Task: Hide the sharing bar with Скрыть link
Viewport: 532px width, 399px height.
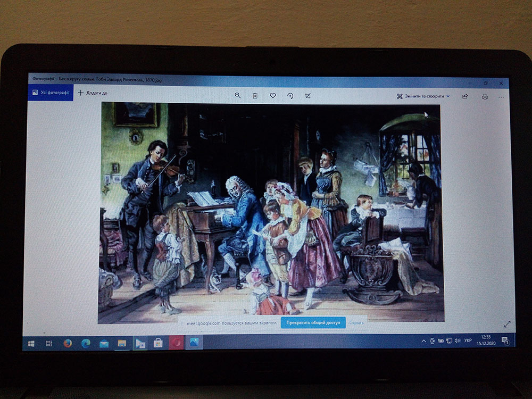Action: [x=356, y=323]
